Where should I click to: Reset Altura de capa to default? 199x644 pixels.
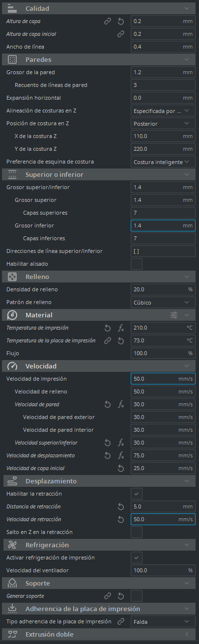[x=120, y=21]
